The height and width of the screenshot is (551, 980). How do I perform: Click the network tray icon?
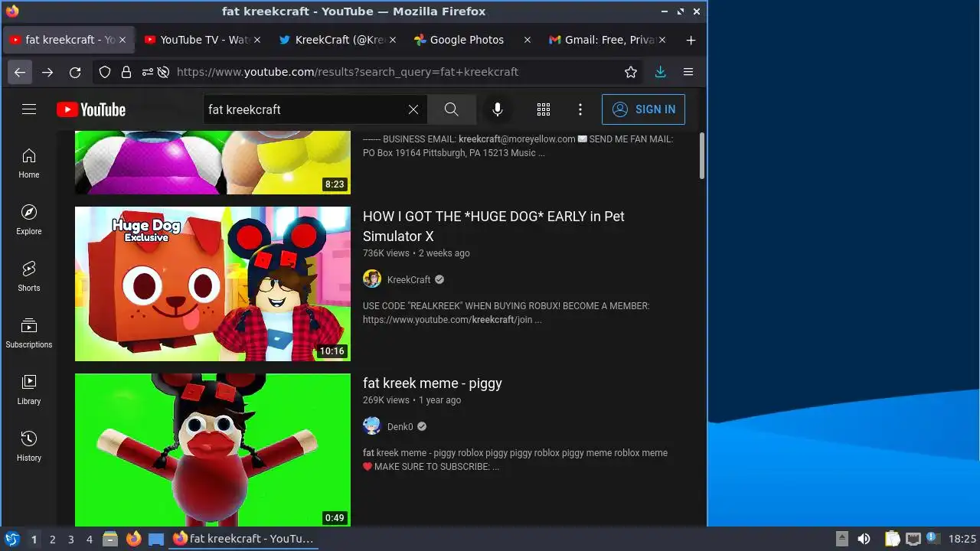(913, 539)
